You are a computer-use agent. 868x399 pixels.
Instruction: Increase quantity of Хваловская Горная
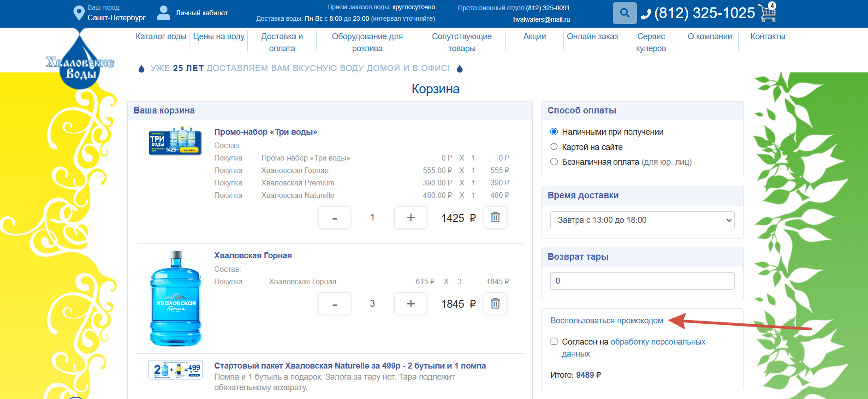point(410,304)
